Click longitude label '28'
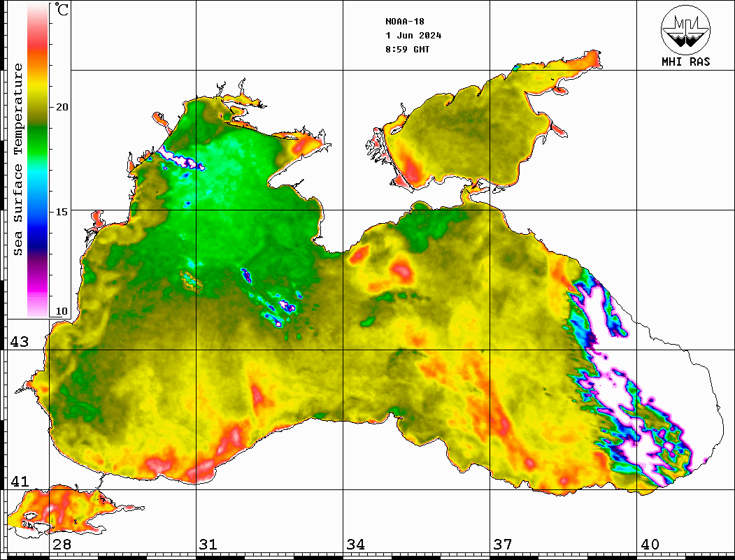735x560 pixels. 62,545
